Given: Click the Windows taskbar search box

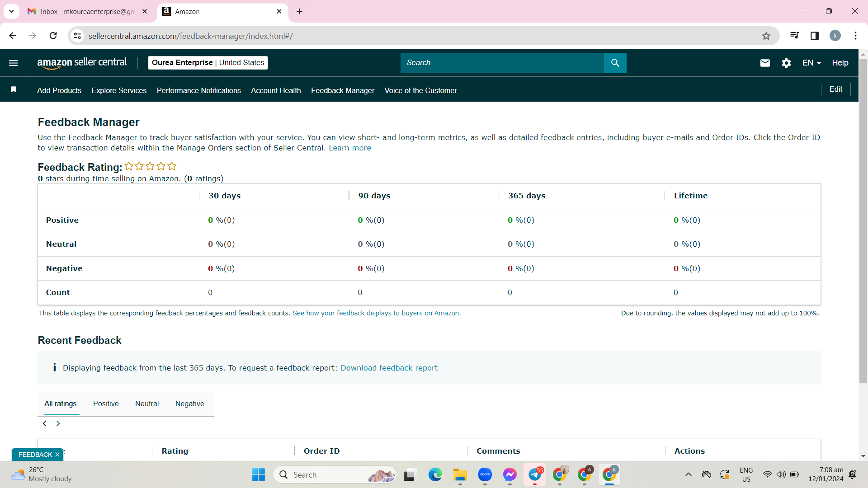Looking at the screenshot, I should point(335,475).
